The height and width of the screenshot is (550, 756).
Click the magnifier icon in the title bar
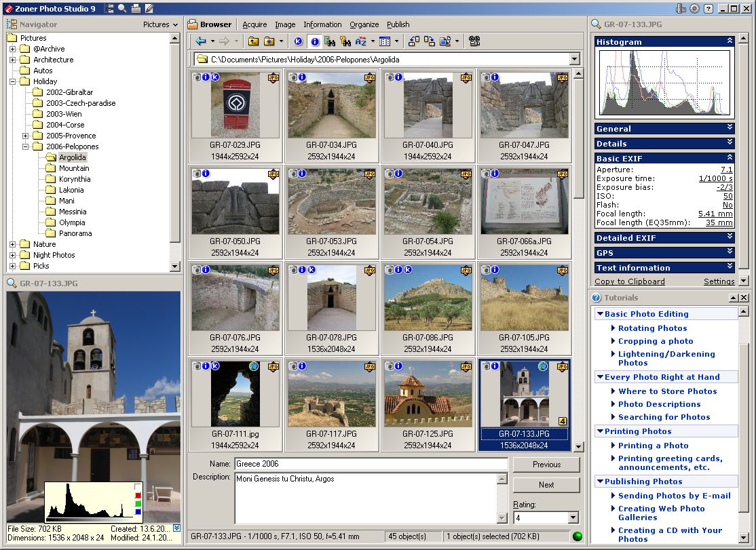122,9
